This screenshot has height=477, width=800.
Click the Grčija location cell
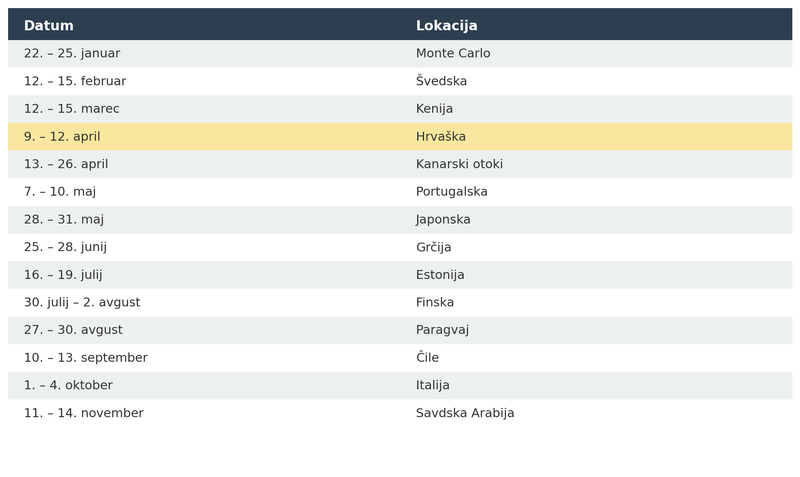[x=596, y=247]
